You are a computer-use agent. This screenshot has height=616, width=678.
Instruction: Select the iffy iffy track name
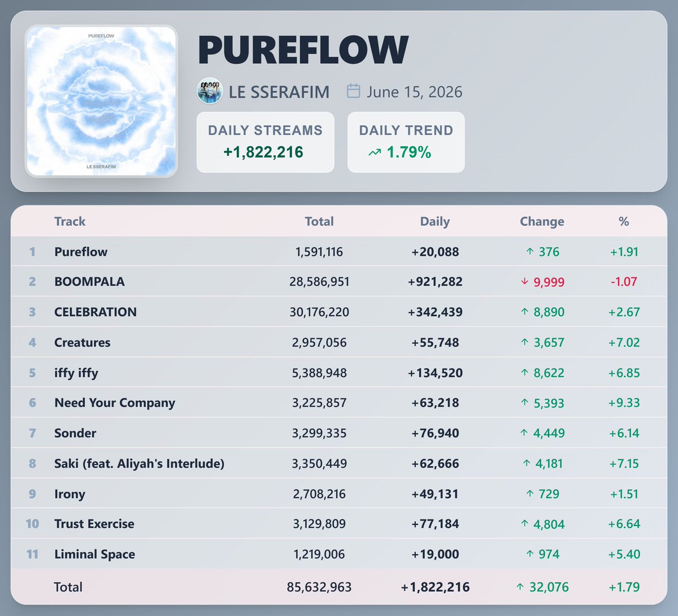tap(76, 373)
